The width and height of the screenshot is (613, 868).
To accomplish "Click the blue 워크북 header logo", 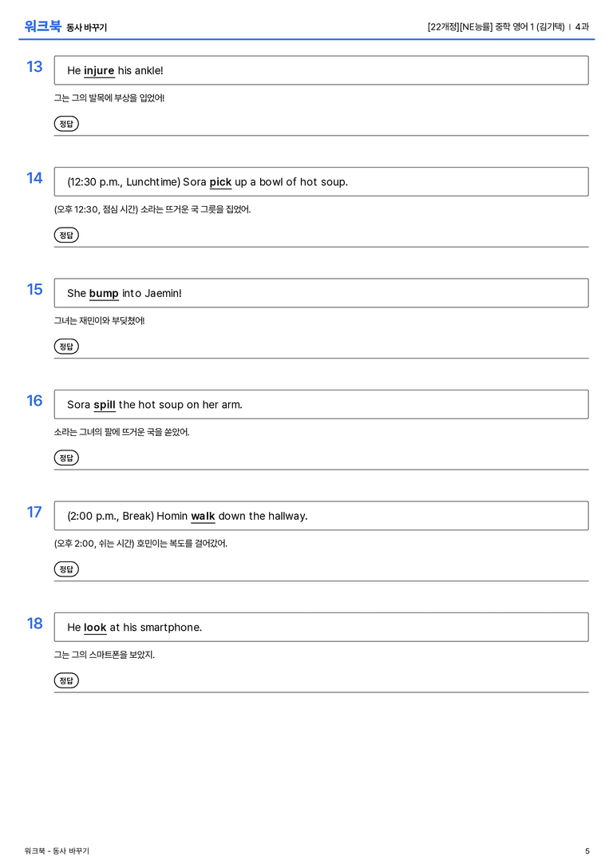I will pos(42,26).
